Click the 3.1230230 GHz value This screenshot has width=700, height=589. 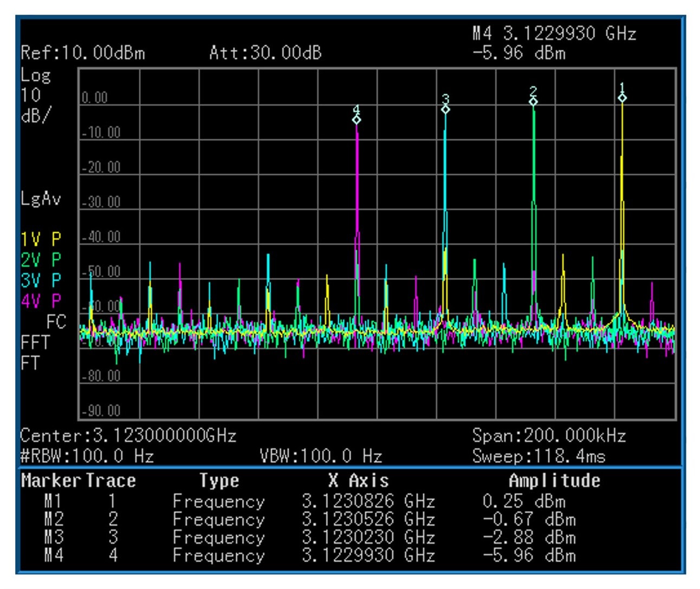point(368,538)
